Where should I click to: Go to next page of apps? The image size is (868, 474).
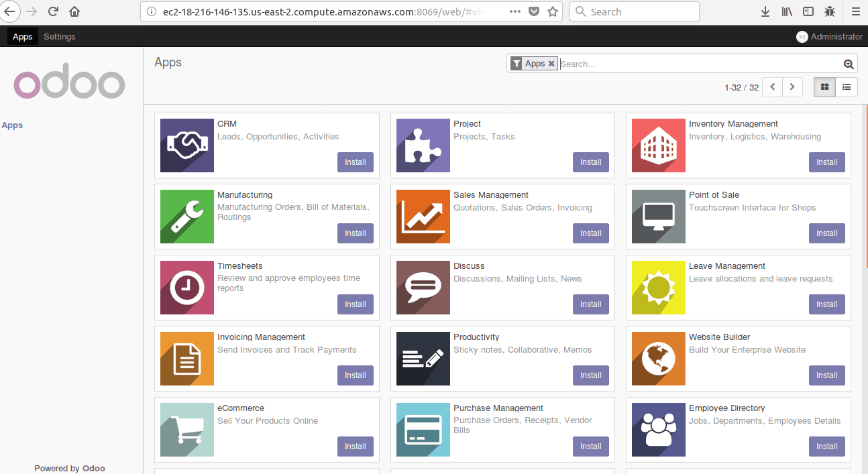(793, 87)
